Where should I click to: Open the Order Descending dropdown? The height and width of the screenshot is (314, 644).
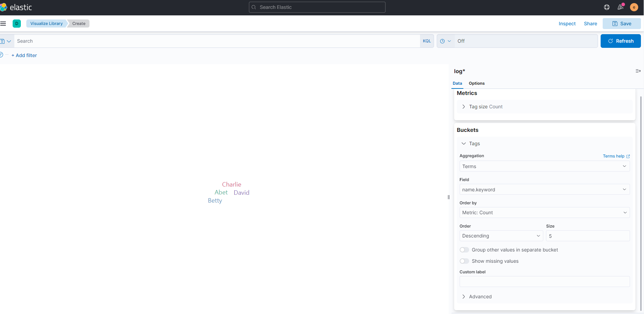501,236
